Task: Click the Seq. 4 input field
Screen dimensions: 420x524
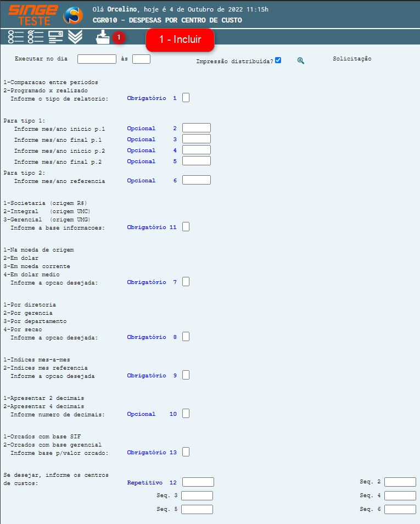Action: [400, 495]
